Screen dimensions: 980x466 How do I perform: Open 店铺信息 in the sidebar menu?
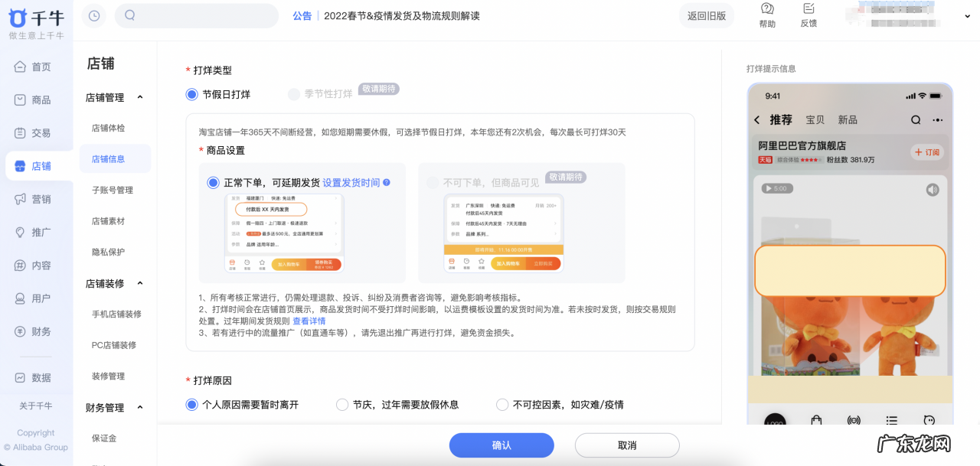coord(113,158)
